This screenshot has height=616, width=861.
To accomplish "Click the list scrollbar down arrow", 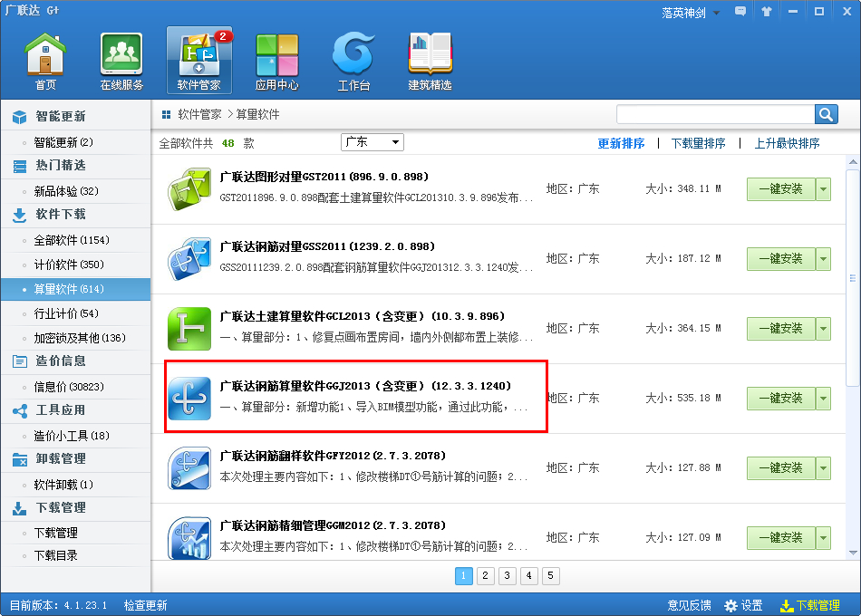I will coord(853,553).
